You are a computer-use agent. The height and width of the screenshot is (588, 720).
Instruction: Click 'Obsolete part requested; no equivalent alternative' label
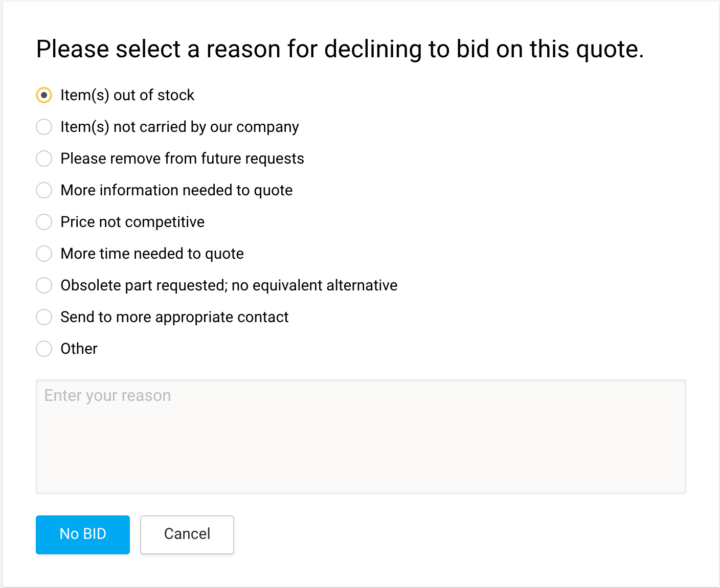(229, 285)
